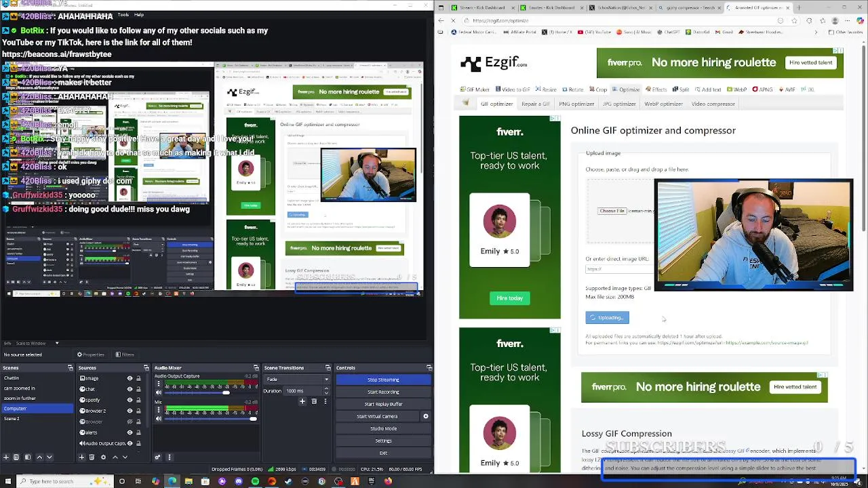868x488 pixels.
Task: Select the Video compressor tab
Action: [x=713, y=104]
